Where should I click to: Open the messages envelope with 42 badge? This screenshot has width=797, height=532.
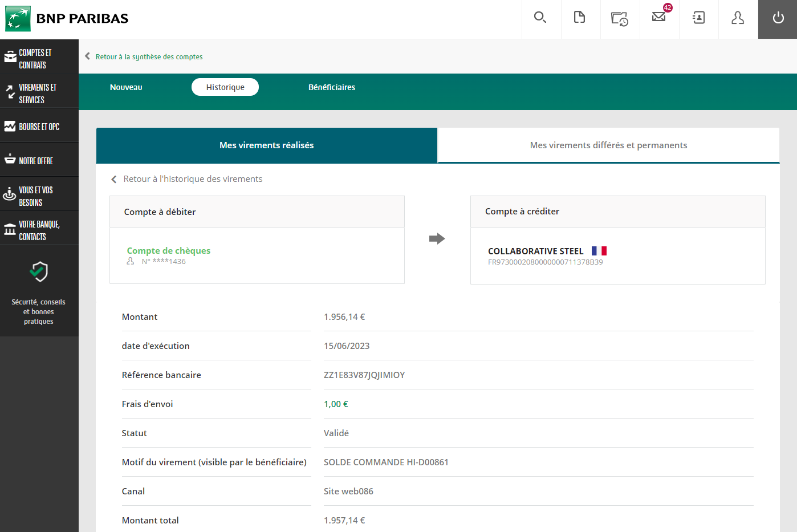(659, 17)
